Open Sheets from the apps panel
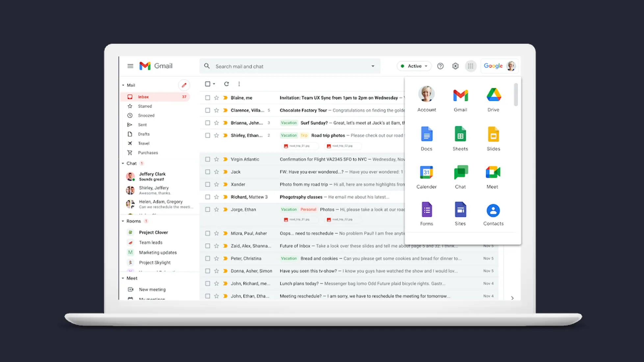The width and height of the screenshot is (644, 362). pos(460,139)
